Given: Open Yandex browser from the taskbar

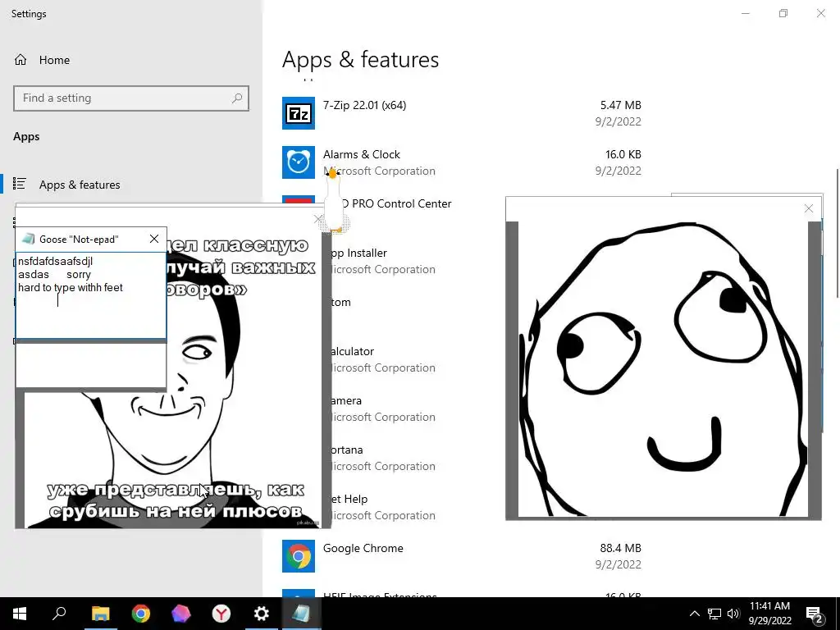Looking at the screenshot, I should click(221, 614).
